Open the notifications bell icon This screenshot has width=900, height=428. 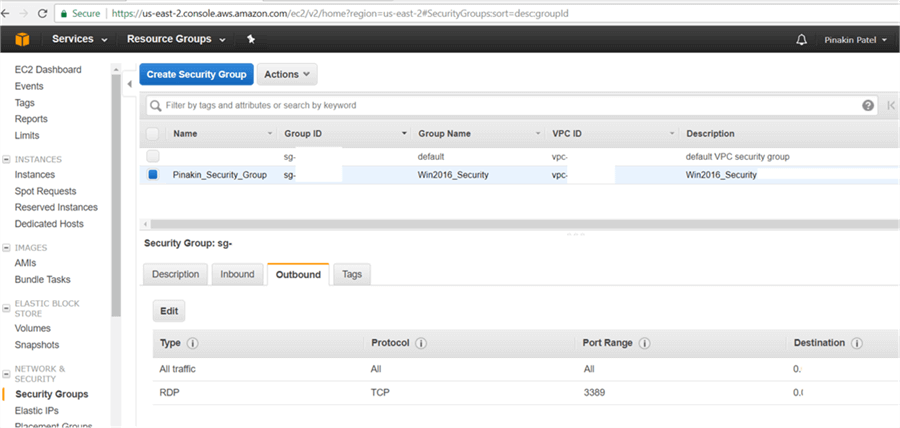[802, 40]
